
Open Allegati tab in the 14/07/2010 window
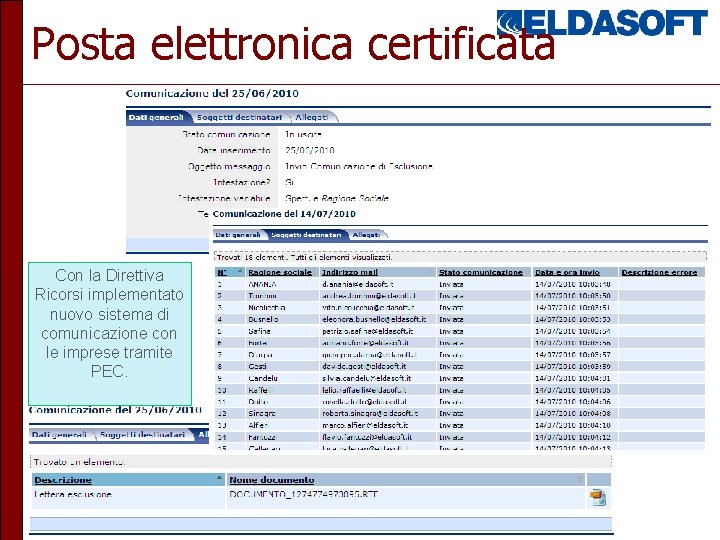[366, 235]
